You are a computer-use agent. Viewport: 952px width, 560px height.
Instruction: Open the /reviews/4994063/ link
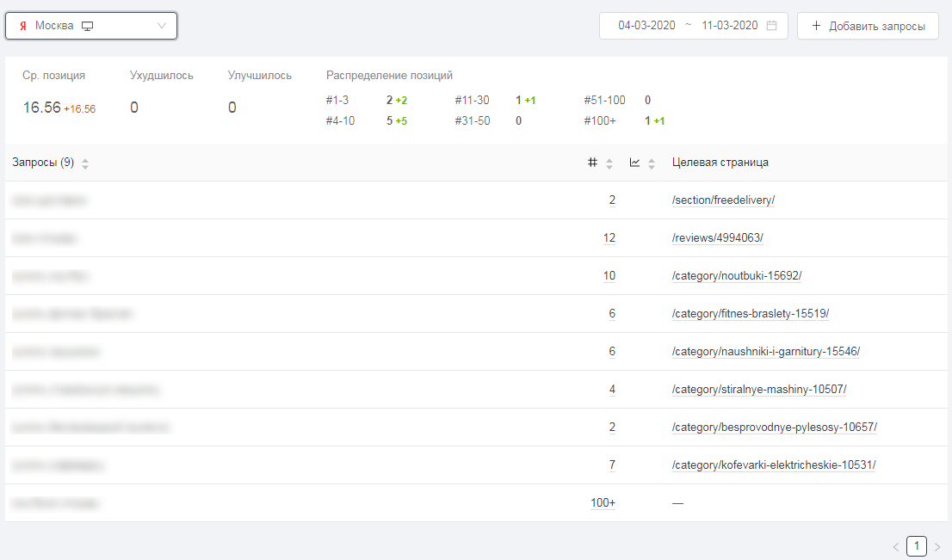pos(717,238)
